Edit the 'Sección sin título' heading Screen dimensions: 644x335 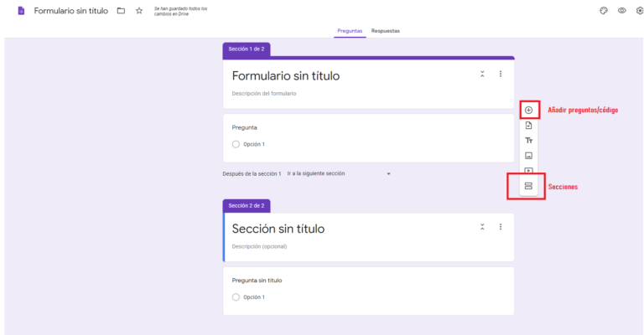(x=278, y=229)
